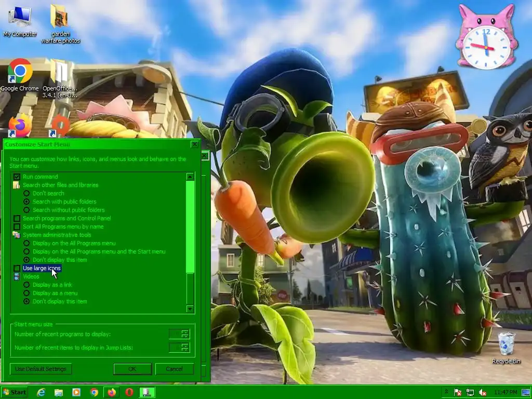Select the Firefox desktop shortcut
The image size is (532, 399).
pos(20,126)
